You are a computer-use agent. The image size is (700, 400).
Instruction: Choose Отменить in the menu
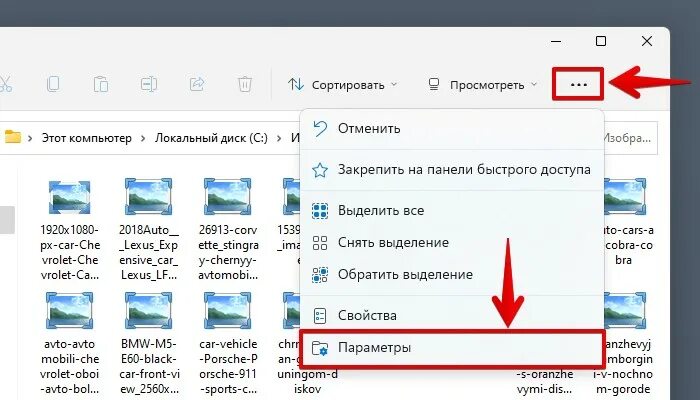click(x=452, y=129)
